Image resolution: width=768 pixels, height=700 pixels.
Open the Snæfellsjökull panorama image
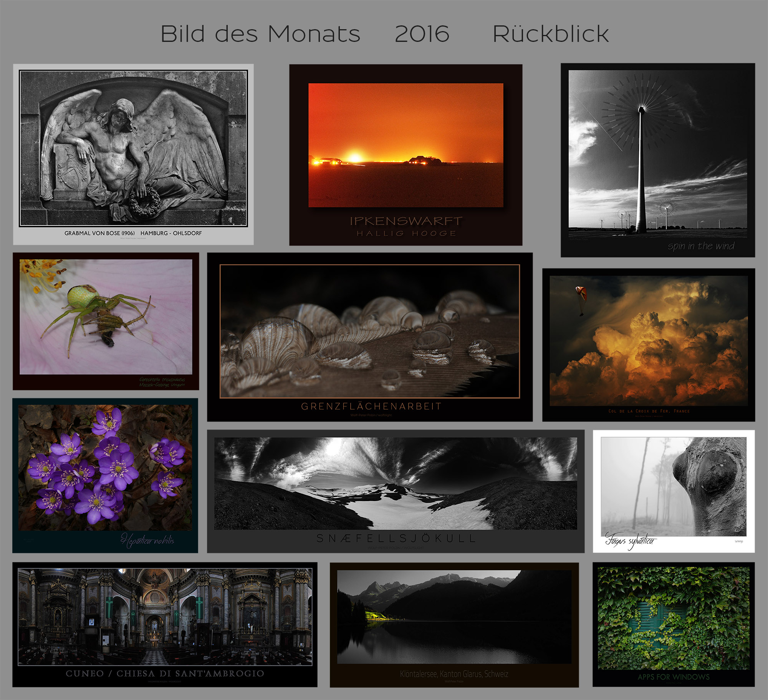coord(395,483)
